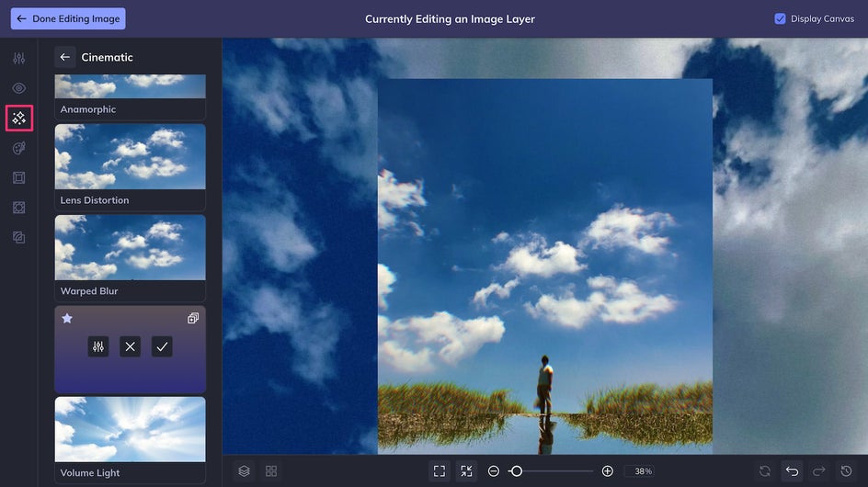Click the zoom slider handle
868x487 pixels.
516,471
